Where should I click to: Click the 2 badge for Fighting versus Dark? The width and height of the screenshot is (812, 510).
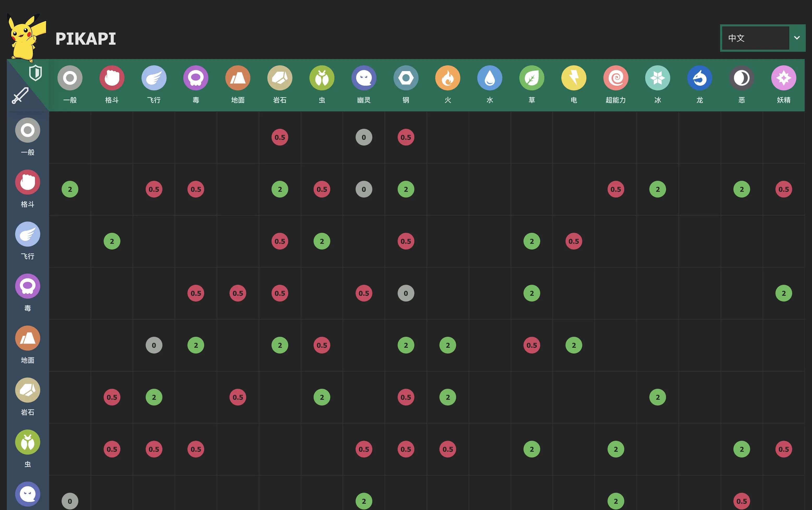(x=742, y=189)
